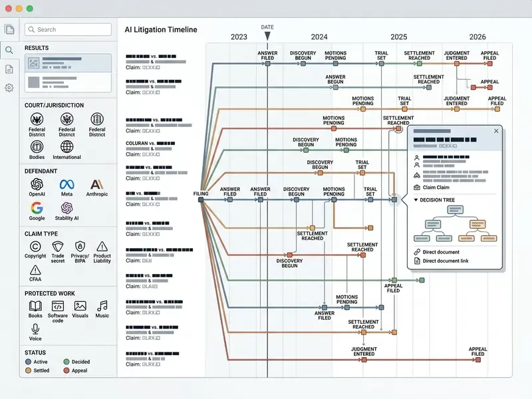Open the Direct document link row
The image size is (532, 399).
[442, 261]
